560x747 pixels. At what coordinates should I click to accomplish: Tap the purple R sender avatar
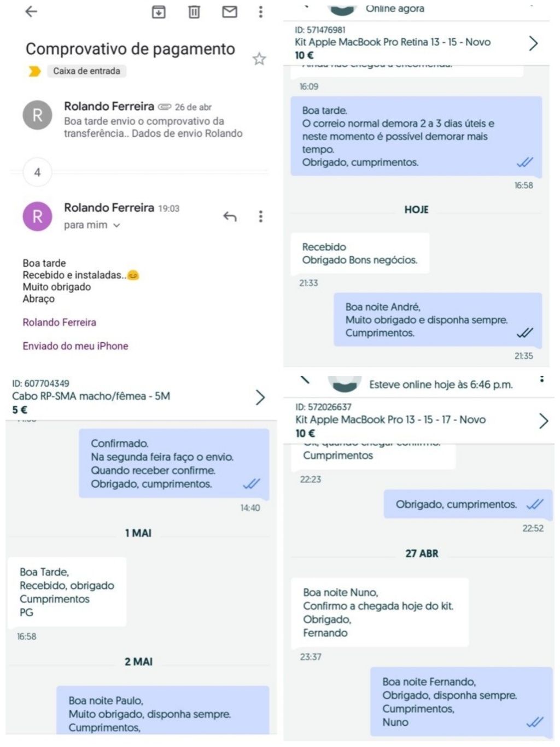pyautogui.click(x=37, y=217)
